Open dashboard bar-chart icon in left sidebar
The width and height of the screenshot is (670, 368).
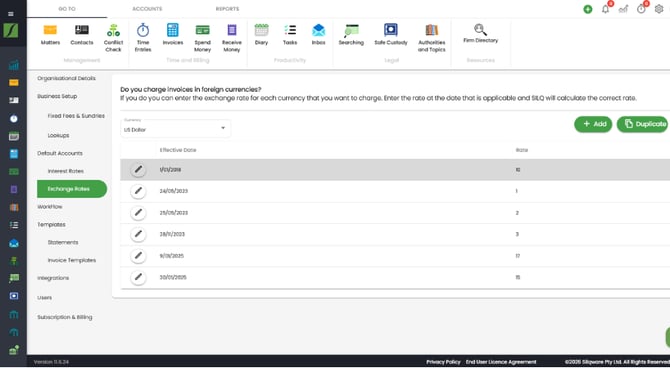click(14, 65)
